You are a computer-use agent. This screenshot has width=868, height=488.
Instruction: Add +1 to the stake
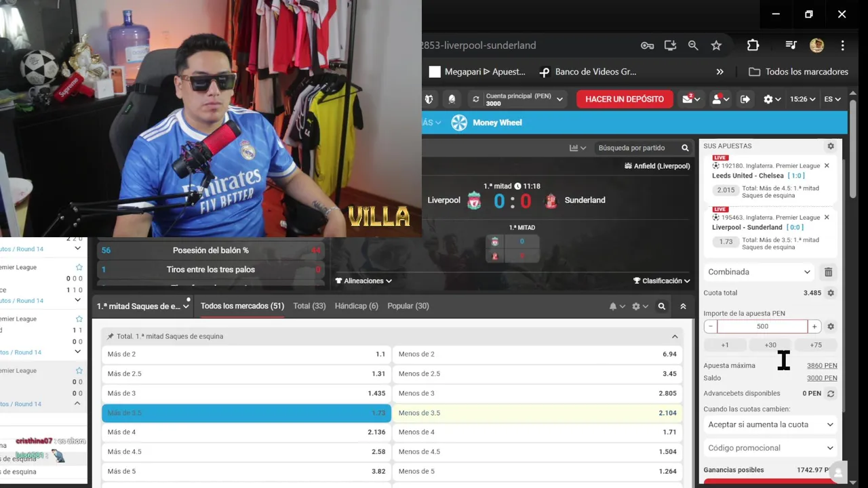(725, 345)
